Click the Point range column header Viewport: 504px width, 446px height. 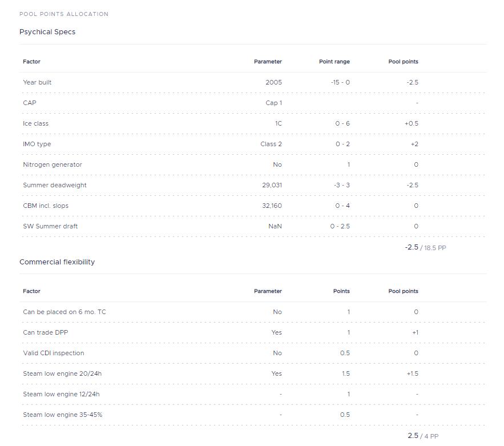pos(334,62)
